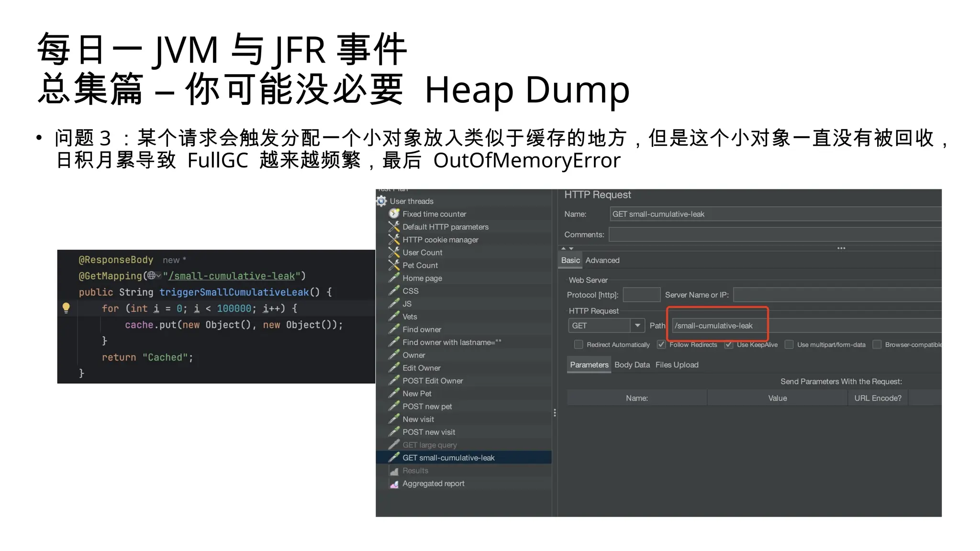Click the vertical panel splitter handle dots
Viewport: 980px width, 551px height.
click(555, 413)
